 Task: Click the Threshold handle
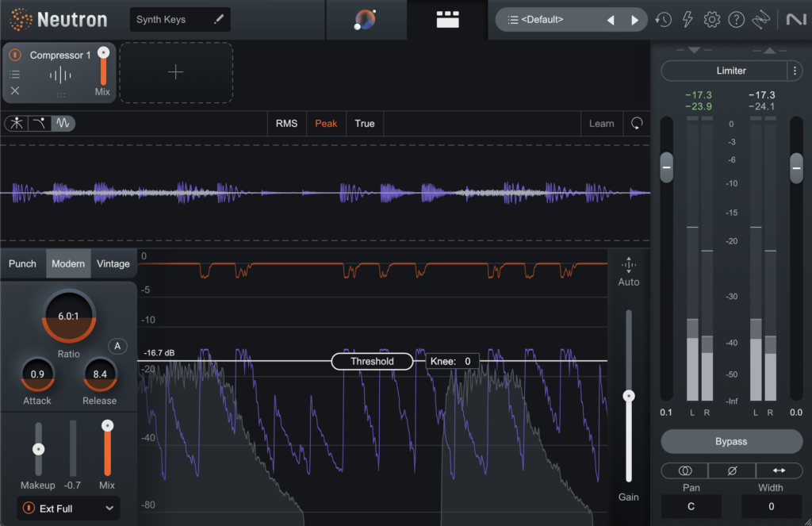tap(372, 361)
